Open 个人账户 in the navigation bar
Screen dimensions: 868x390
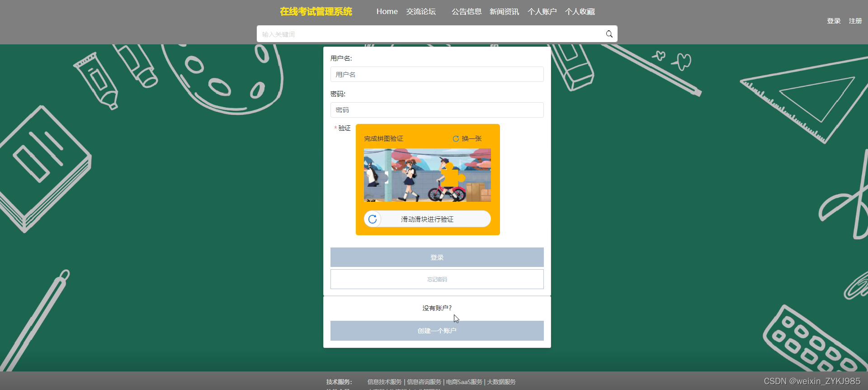(542, 11)
